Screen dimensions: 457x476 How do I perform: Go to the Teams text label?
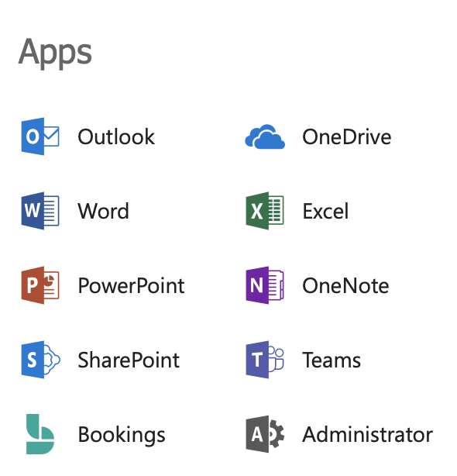click(x=332, y=360)
